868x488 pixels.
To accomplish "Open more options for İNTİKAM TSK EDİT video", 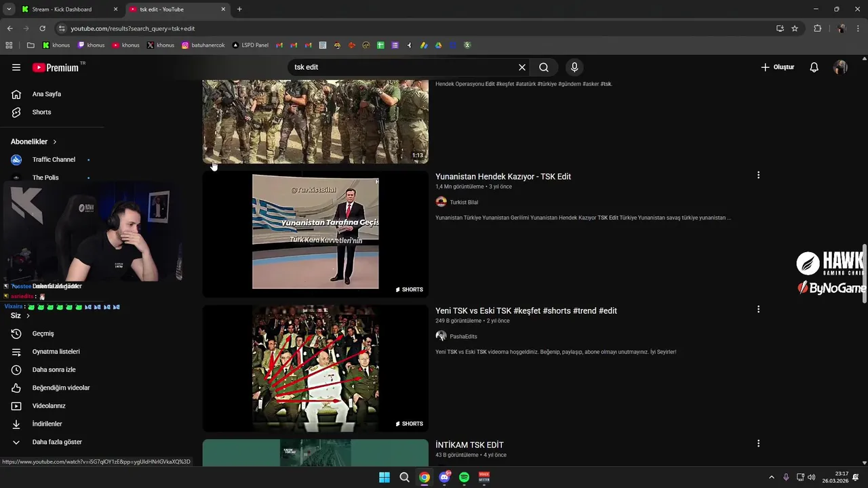I will [758, 443].
